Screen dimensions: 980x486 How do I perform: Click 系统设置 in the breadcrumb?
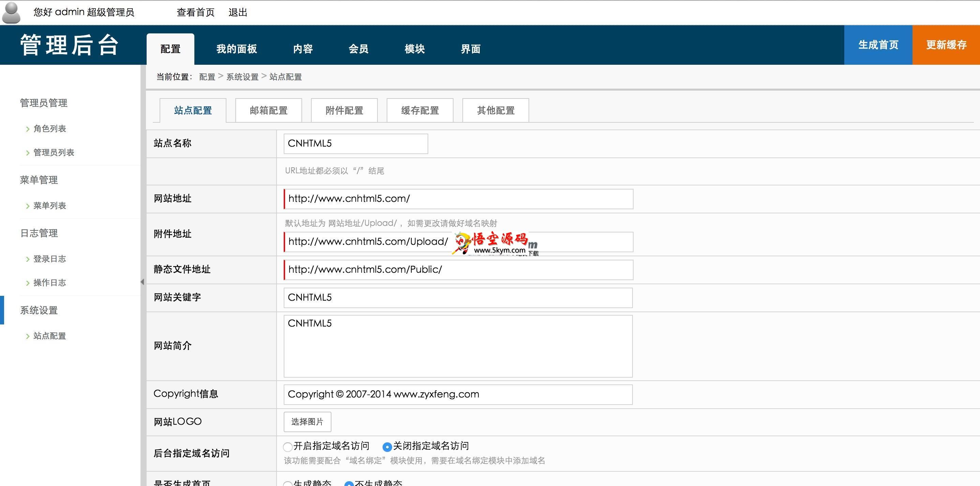pyautogui.click(x=242, y=77)
